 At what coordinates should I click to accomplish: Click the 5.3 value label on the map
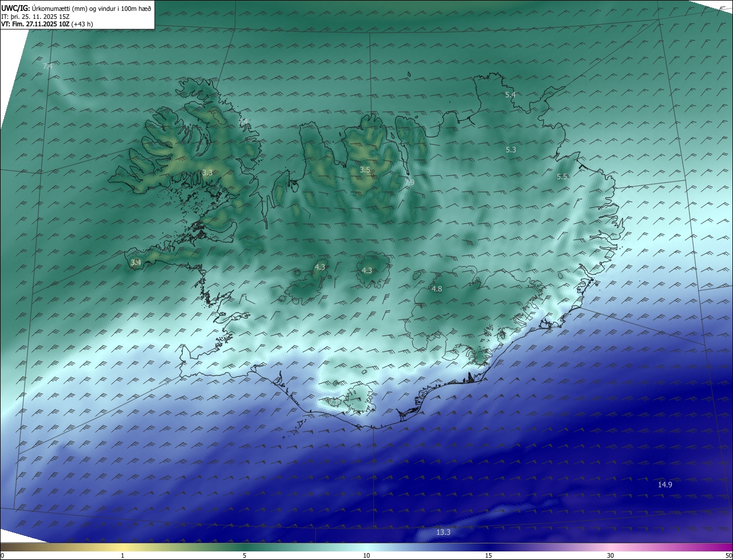click(x=511, y=149)
